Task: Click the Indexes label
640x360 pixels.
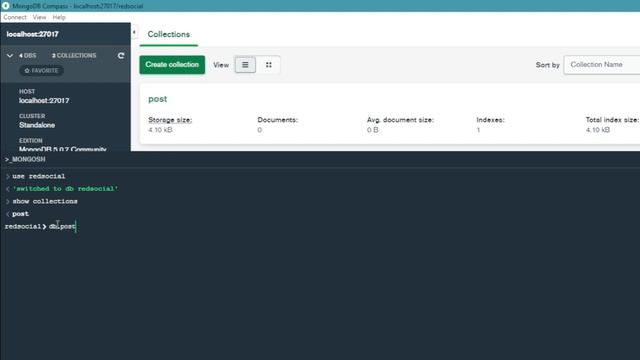Action: [490, 120]
